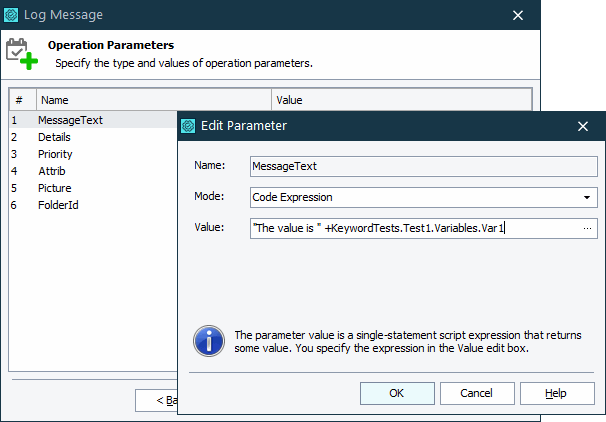This screenshot has width=606, height=422.
Task: Close the Edit Parameter dialog
Action: (x=583, y=126)
